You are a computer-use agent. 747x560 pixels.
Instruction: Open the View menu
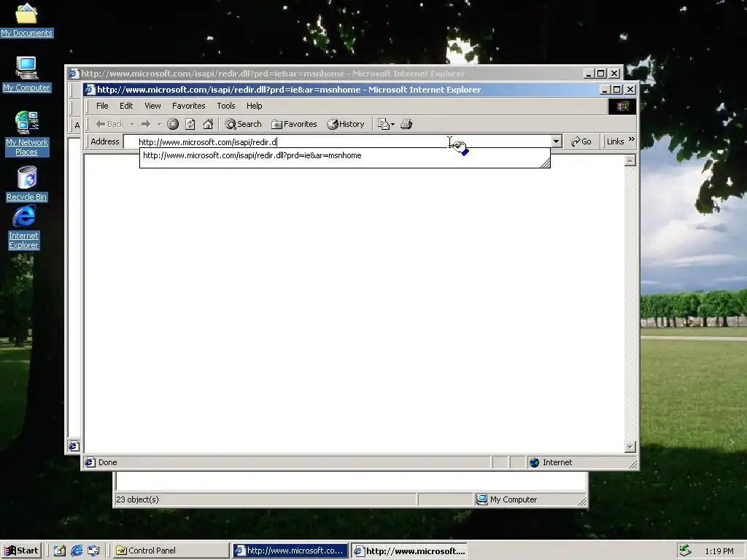click(x=152, y=106)
